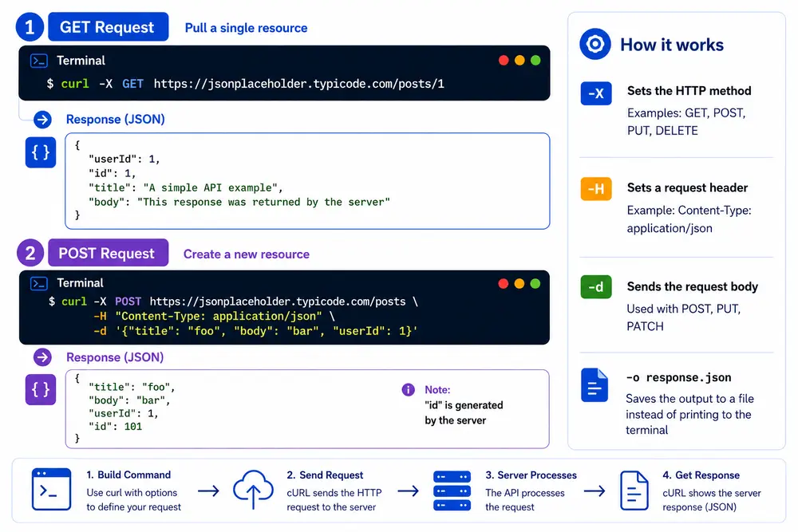Click the green dot in the GET terminal

pos(535,61)
